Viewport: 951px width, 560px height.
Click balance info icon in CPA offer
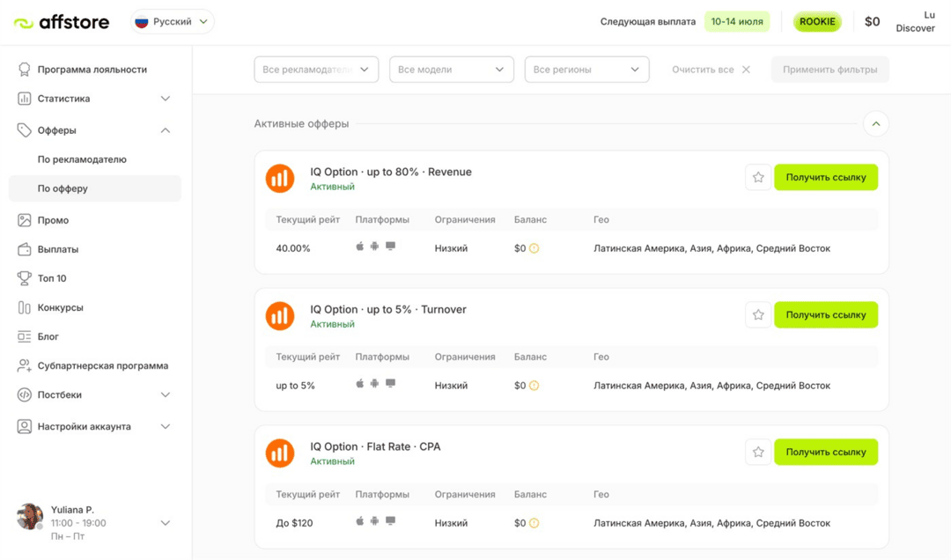pos(534,523)
